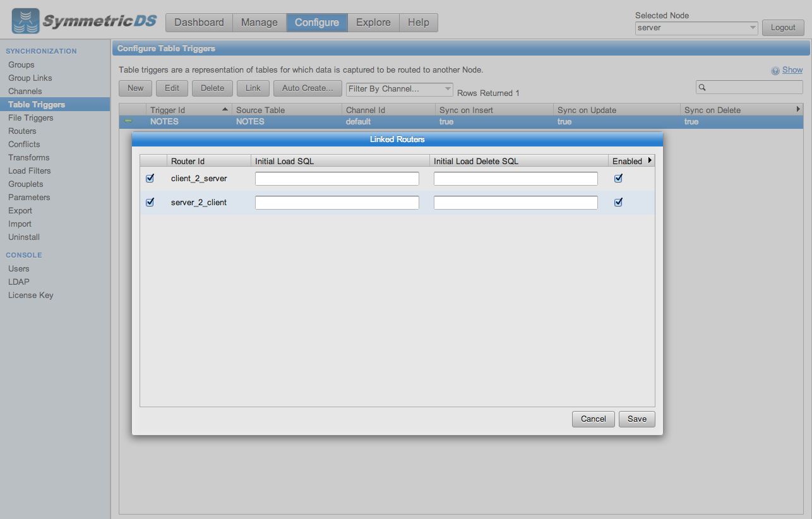Cancel the Linked Routers dialog

(x=593, y=419)
